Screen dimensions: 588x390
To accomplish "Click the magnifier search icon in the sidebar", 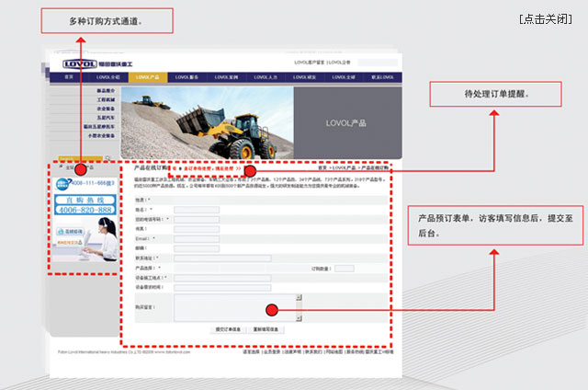I will coord(108,158).
